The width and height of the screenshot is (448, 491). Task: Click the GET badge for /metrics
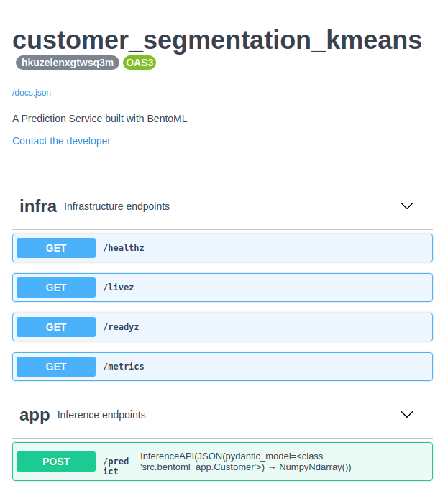tap(56, 367)
